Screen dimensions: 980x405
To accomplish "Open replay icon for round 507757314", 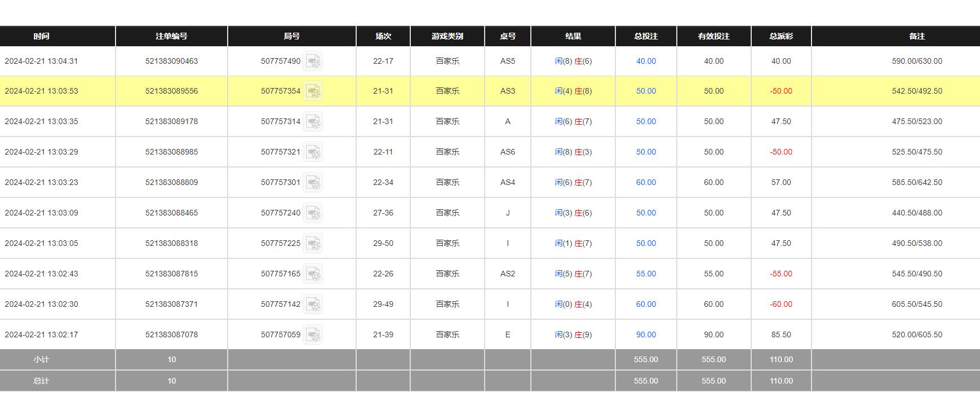I will click(x=313, y=121).
